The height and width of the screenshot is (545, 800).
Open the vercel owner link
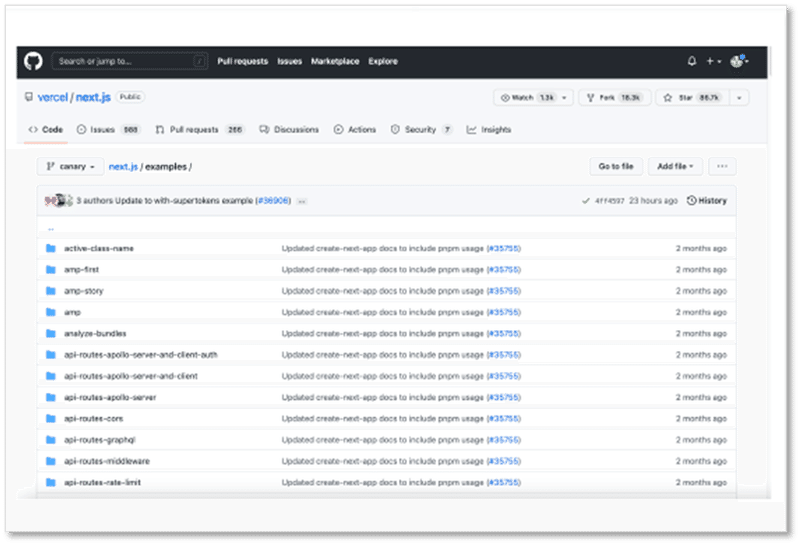53,97
